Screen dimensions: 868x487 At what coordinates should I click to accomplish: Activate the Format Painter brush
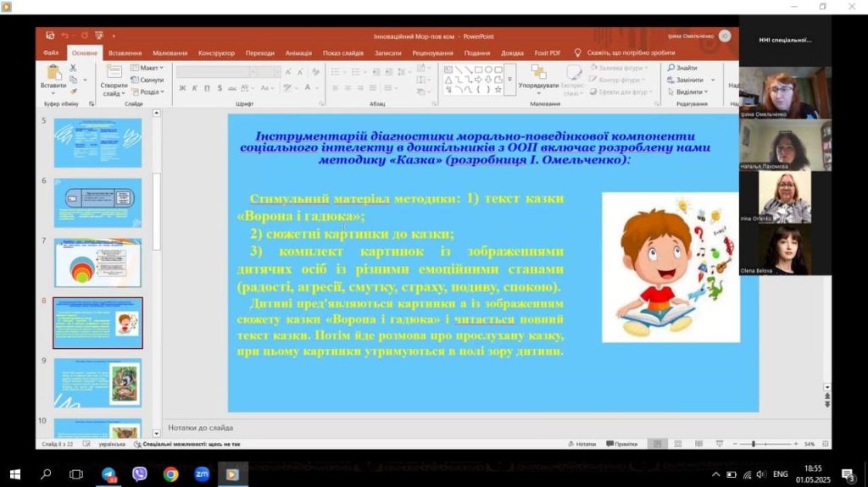(73, 91)
